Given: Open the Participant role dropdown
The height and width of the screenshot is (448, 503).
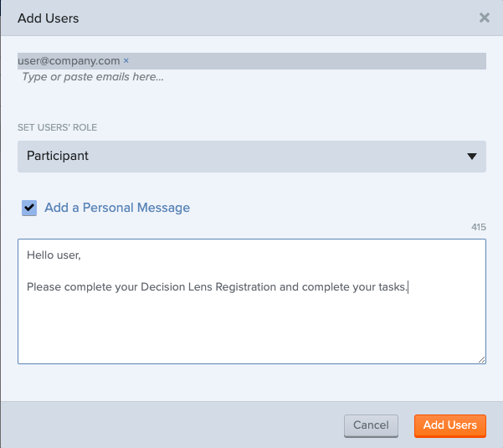Looking at the screenshot, I should 251,156.
